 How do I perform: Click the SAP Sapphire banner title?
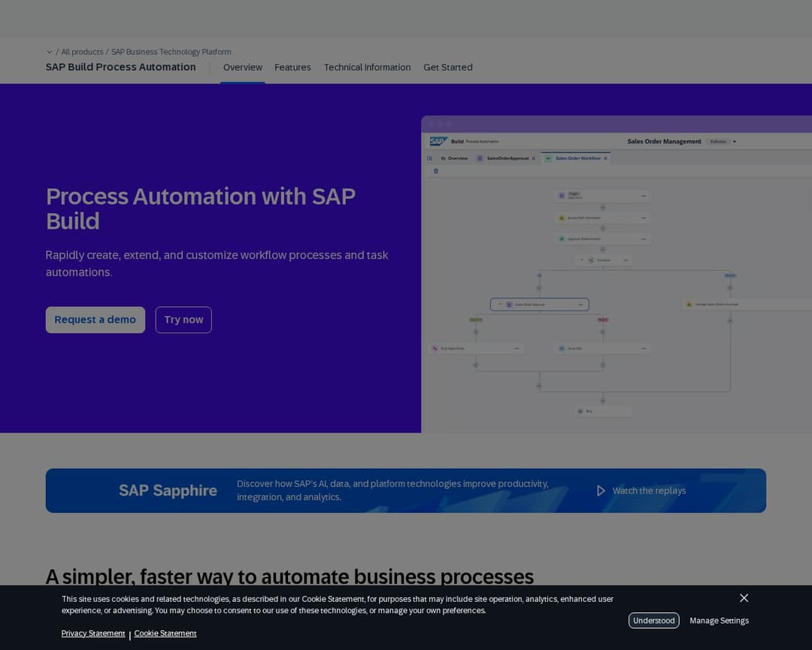pyautogui.click(x=168, y=491)
